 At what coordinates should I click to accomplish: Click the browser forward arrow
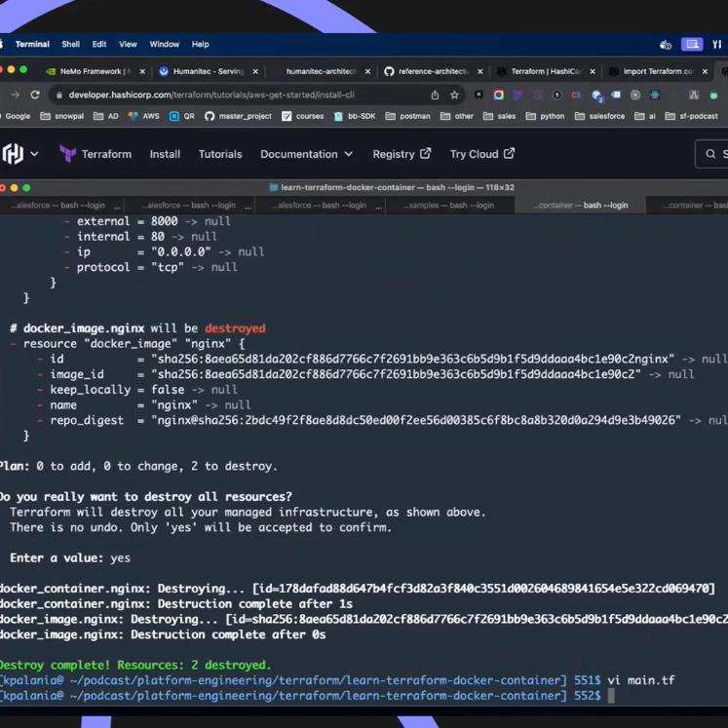16,95
